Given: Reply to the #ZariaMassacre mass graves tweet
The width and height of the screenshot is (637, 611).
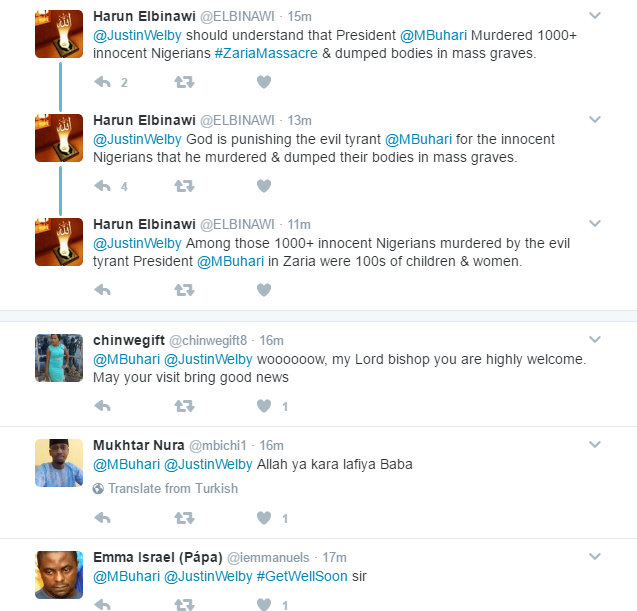Looking at the screenshot, I should coord(102,82).
